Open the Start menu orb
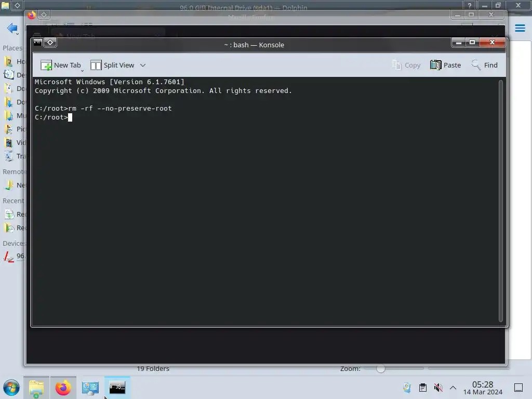Viewport: 532px width, 399px height. (11, 388)
